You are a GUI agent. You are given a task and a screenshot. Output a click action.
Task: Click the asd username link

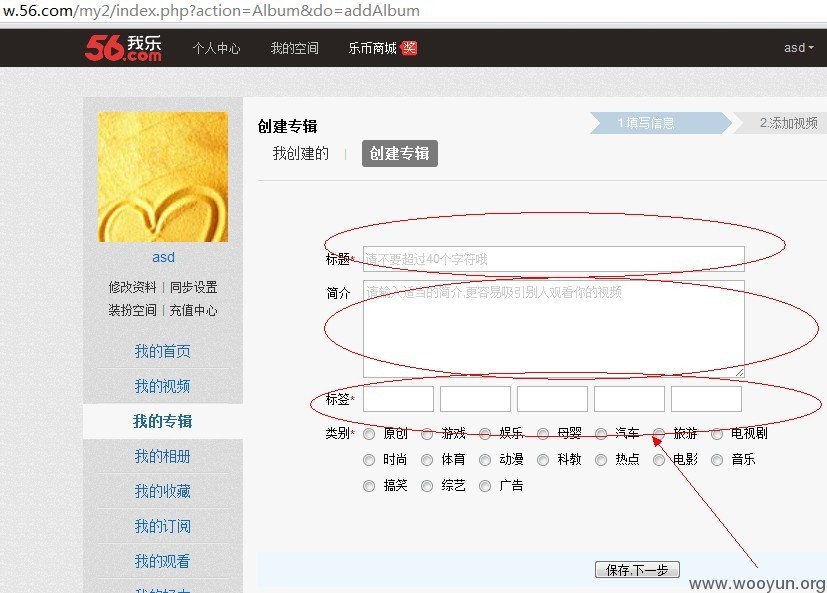[x=163, y=257]
